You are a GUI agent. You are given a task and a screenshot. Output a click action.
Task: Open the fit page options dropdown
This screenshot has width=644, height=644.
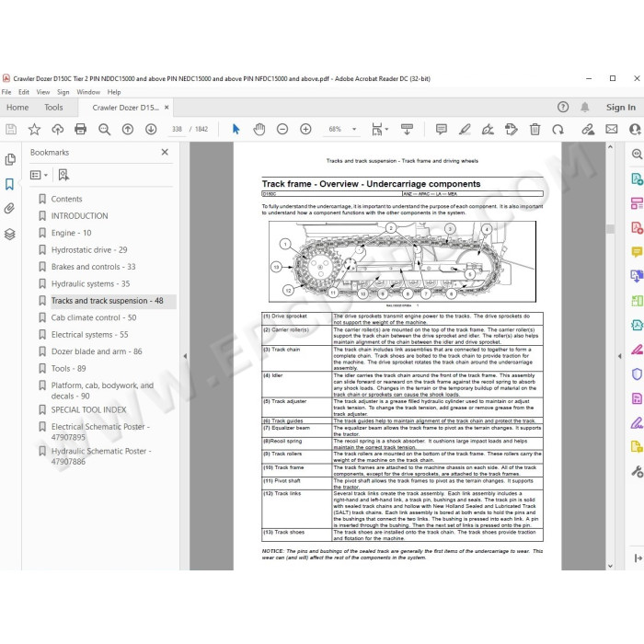tap(379, 130)
